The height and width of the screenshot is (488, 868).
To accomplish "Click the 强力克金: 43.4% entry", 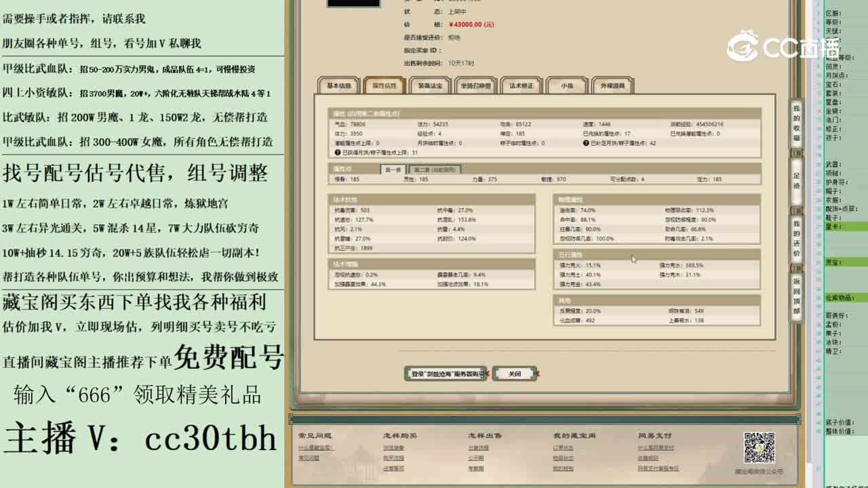I will pyautogui.click(x=580, y=285).
